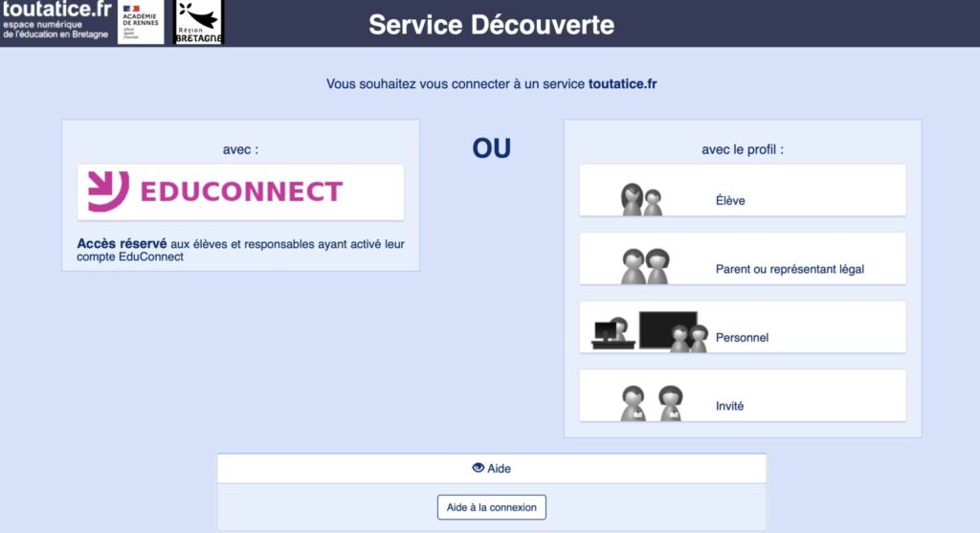Choose the Invité profile label
This screenshot has width=980, height=533.
coord(729,406)
